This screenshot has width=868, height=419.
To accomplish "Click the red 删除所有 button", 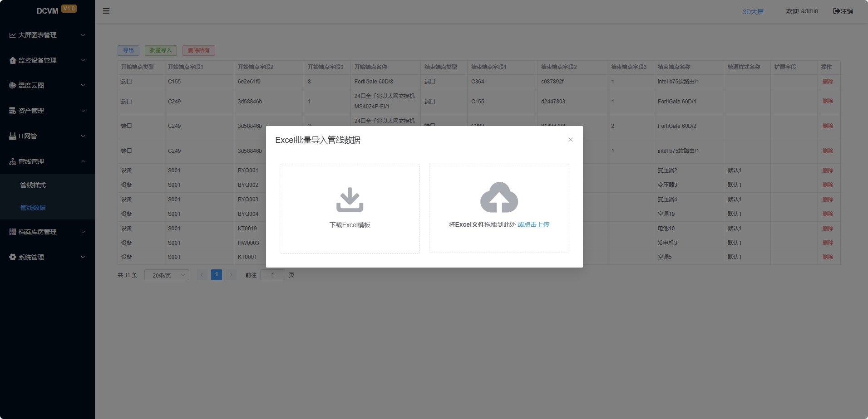I will point(198,50).
